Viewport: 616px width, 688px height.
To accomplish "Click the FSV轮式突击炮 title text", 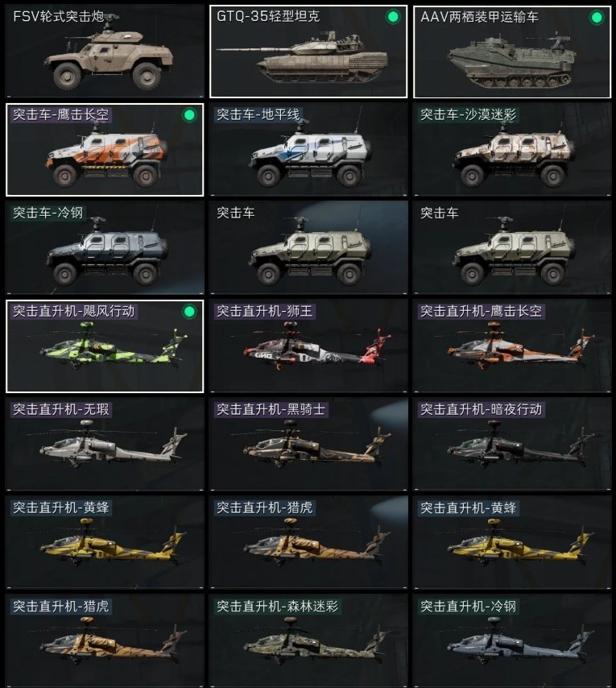I will pyautogui.click(x=58, y=17).
